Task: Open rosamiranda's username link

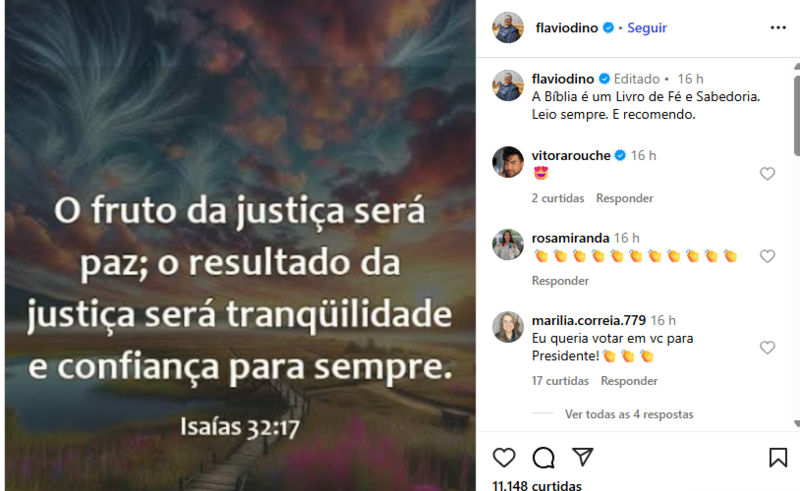Action: click(x=570, y=238)
